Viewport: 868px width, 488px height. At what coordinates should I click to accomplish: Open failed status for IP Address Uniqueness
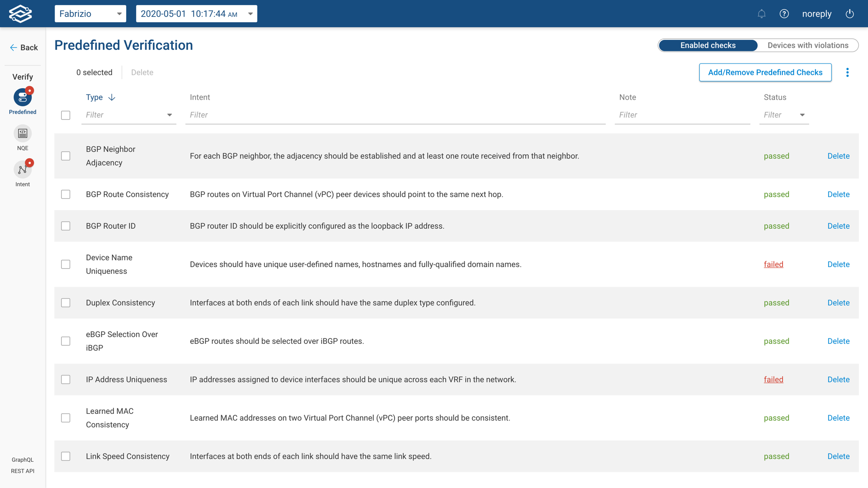click(774, 380)
